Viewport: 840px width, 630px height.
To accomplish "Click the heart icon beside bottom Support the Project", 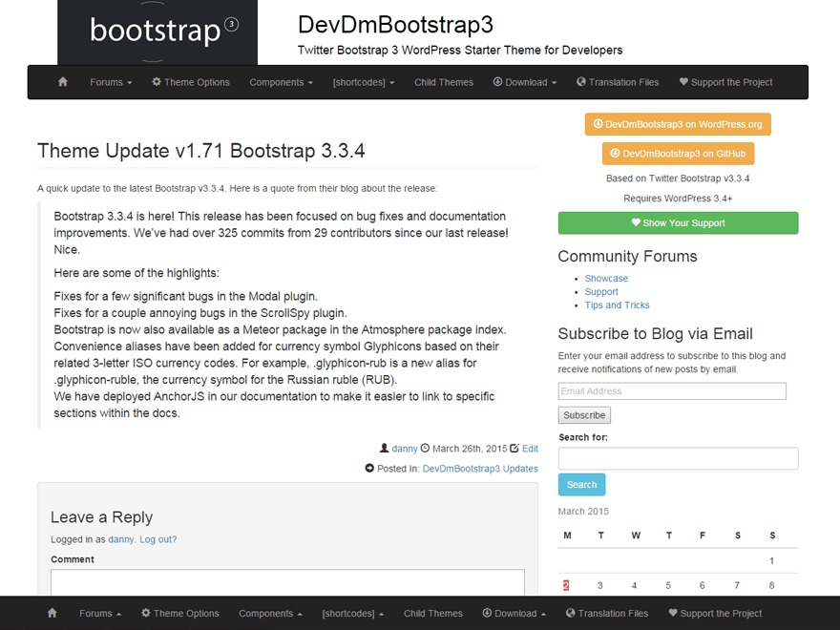I will coord(673,612).
